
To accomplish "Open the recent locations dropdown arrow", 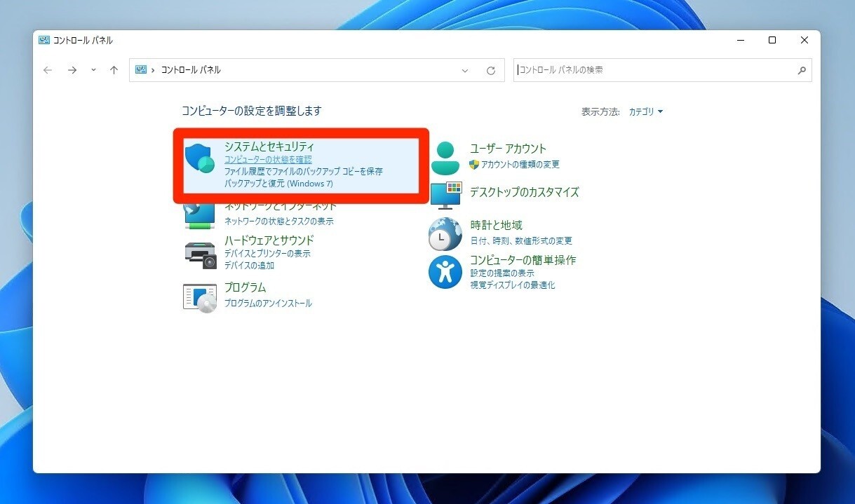I will [x=93, y=70].
